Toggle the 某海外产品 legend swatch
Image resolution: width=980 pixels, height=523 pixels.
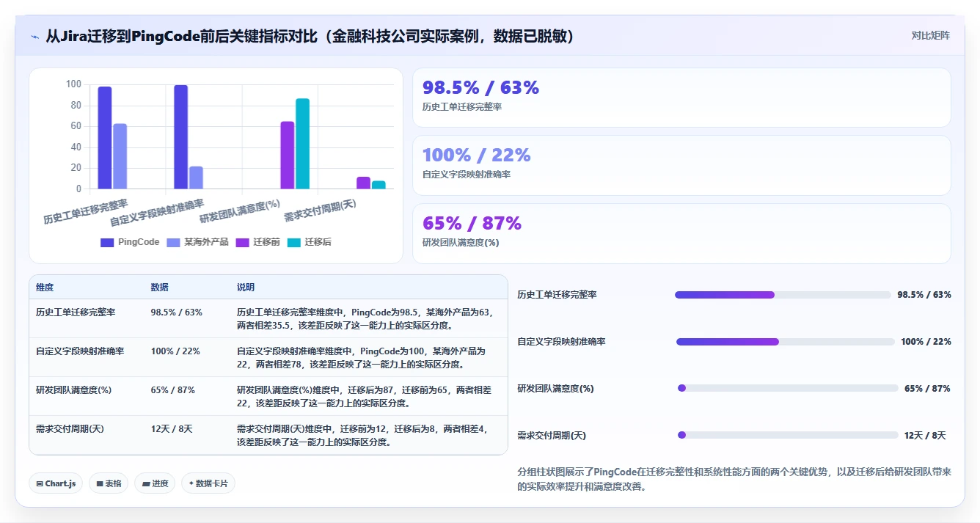[173, 242]
